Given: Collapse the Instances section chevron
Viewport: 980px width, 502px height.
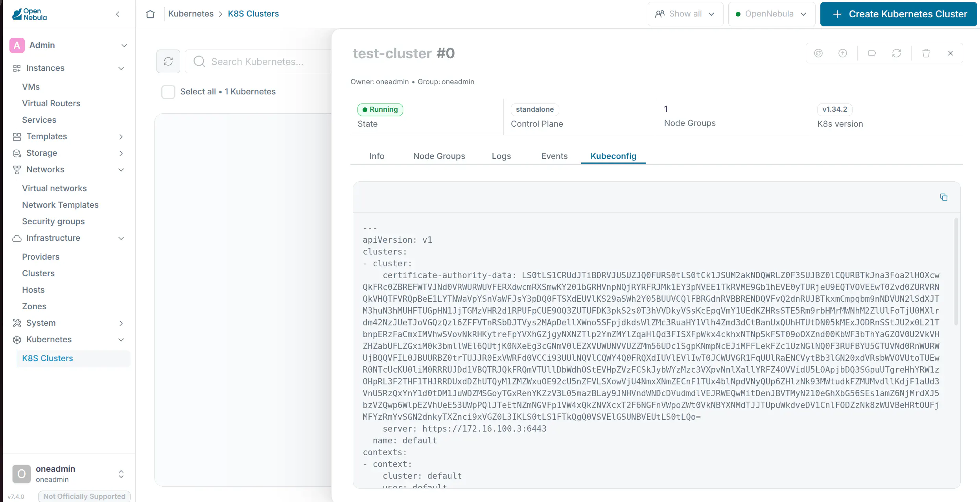Looking at the screenshot, I should [121, 68].
